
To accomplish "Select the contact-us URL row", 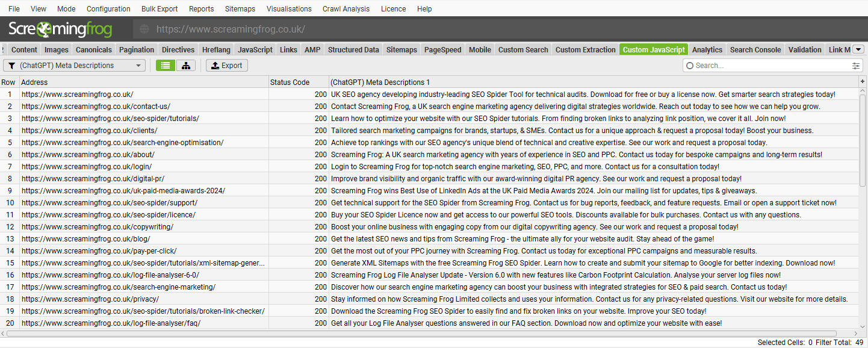I will tap(96, 107).
